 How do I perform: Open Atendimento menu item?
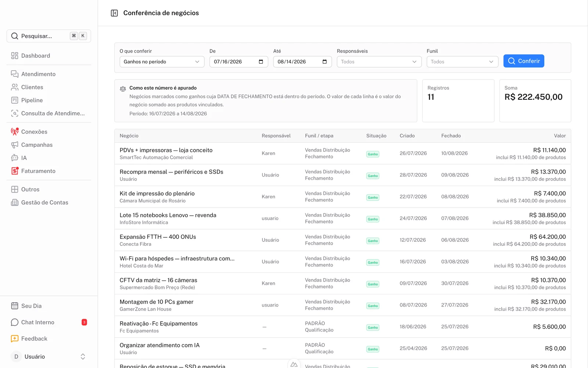coord(49,74)
